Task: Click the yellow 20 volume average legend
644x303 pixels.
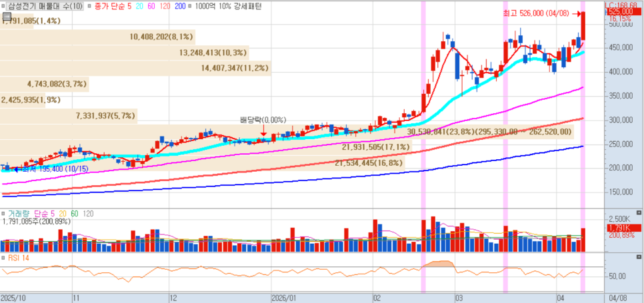Action: 63,214
